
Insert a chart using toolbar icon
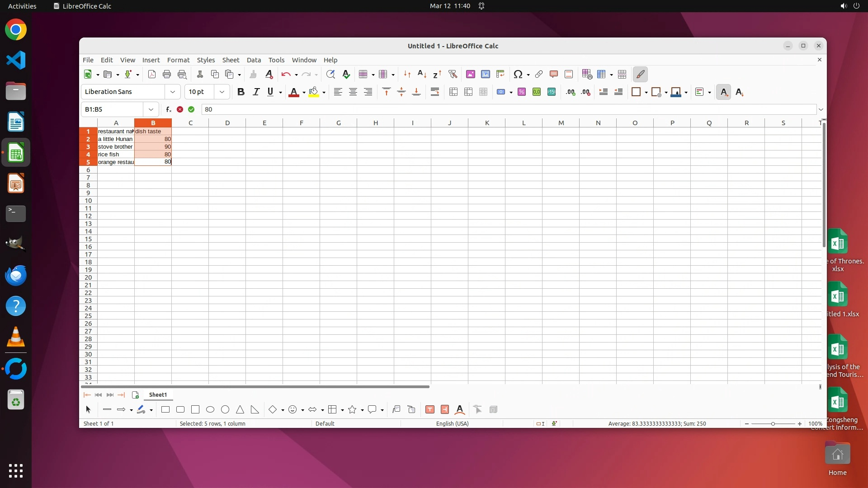[486, 75]
